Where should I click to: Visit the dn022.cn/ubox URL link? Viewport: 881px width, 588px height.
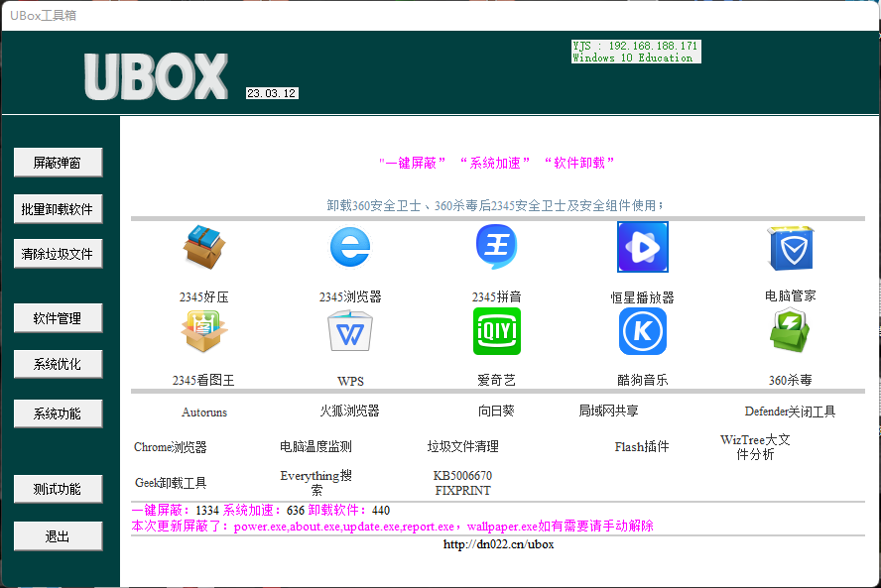pyautogui.click(x=498, y=544)
